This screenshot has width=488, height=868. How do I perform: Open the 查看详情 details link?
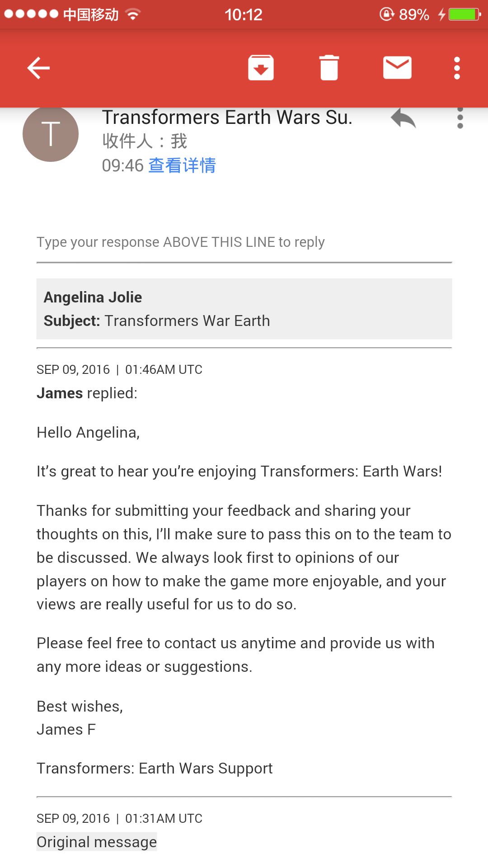[182, 165]
